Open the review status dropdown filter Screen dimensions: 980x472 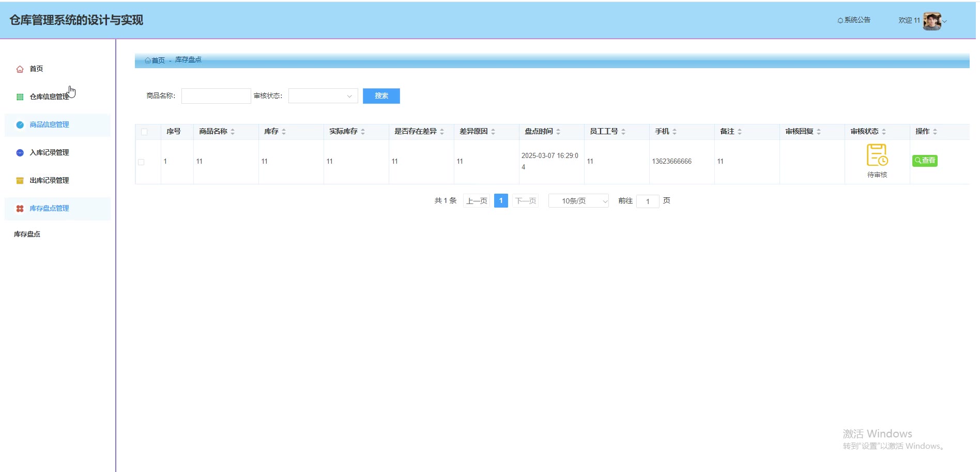click(323, 96)
